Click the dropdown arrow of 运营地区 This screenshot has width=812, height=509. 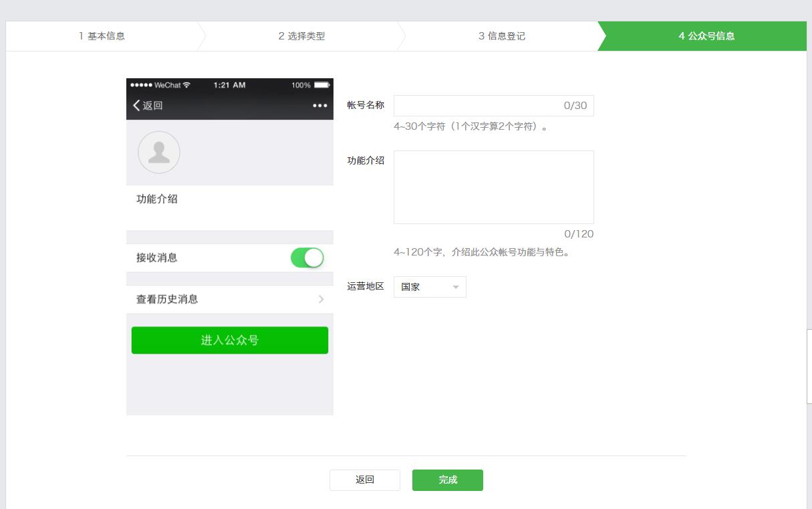coord(456,287)
